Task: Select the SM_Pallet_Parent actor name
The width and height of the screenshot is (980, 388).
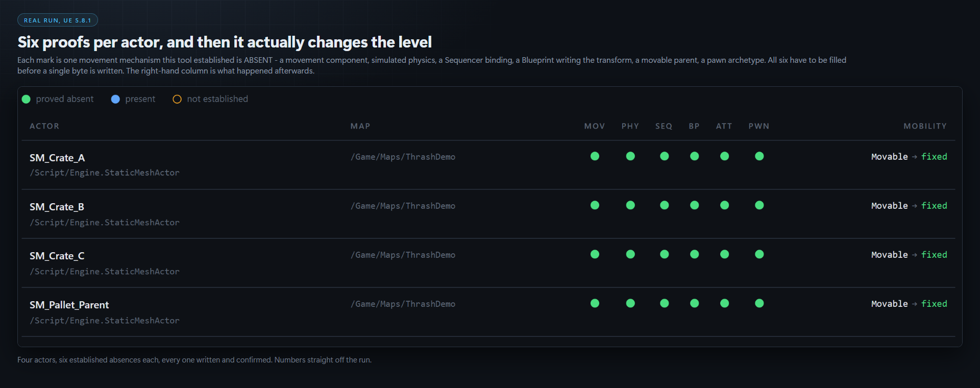Action: point(69,305)
